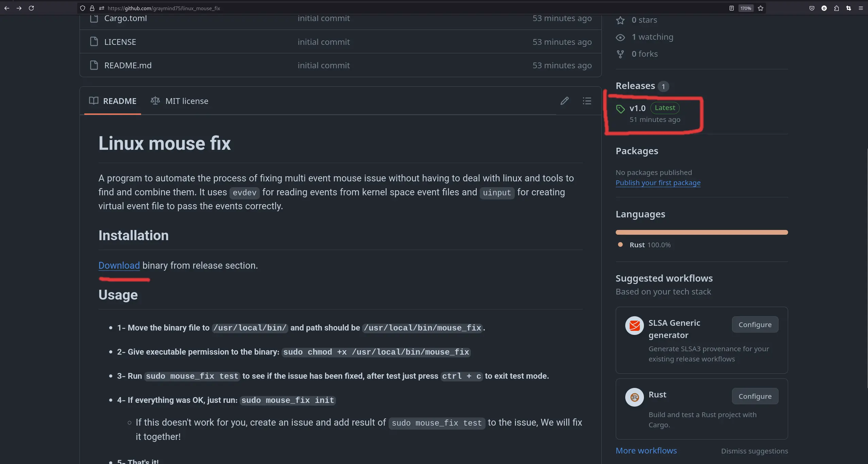Star the repository using the star icon
The width and height of the screenshot is (868, 464).
[x=620, y=20]
